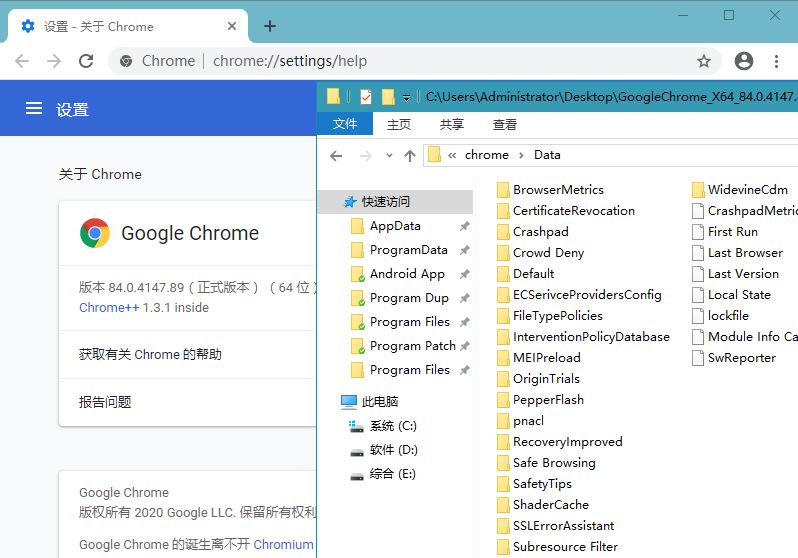Select Crashpad folder
The image size is (798, 558).
[532, 231]
